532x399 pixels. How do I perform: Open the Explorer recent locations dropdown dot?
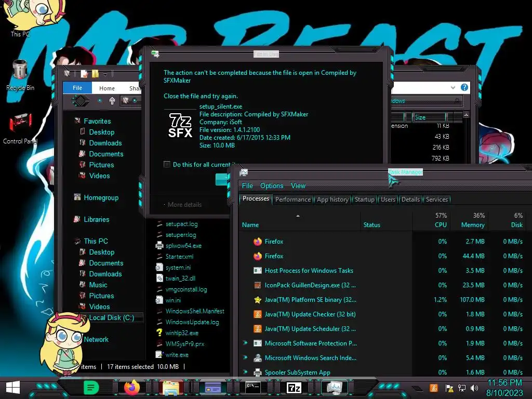coord(100,101)
